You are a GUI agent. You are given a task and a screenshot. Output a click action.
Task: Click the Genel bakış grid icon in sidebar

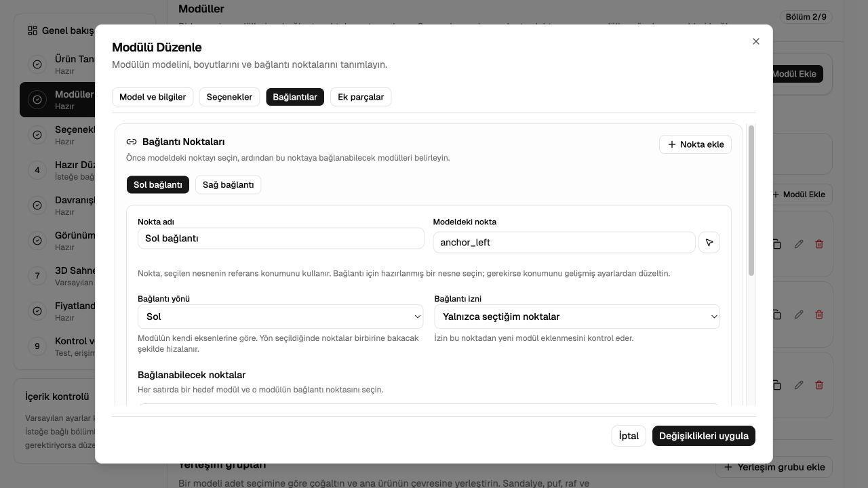[33, 30]
